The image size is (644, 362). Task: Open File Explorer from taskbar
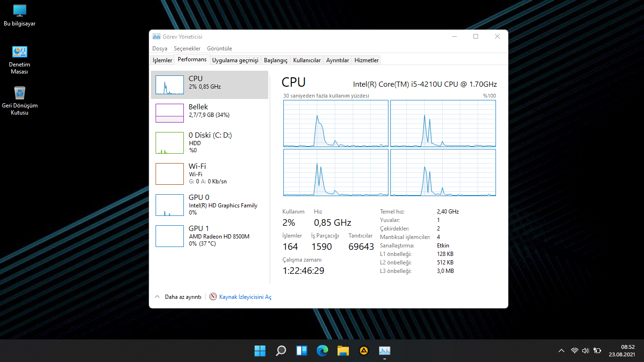click(343, 351)
